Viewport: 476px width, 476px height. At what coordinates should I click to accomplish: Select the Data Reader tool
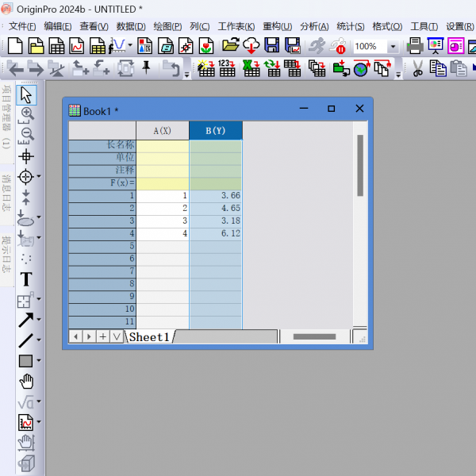coord(25,177)
